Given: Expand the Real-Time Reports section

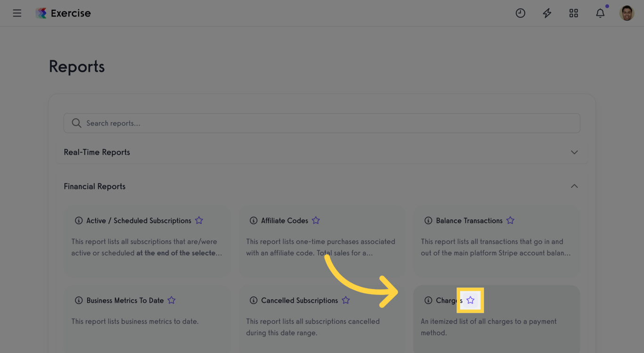Looking at the screenshot, I should coord(574,152).
